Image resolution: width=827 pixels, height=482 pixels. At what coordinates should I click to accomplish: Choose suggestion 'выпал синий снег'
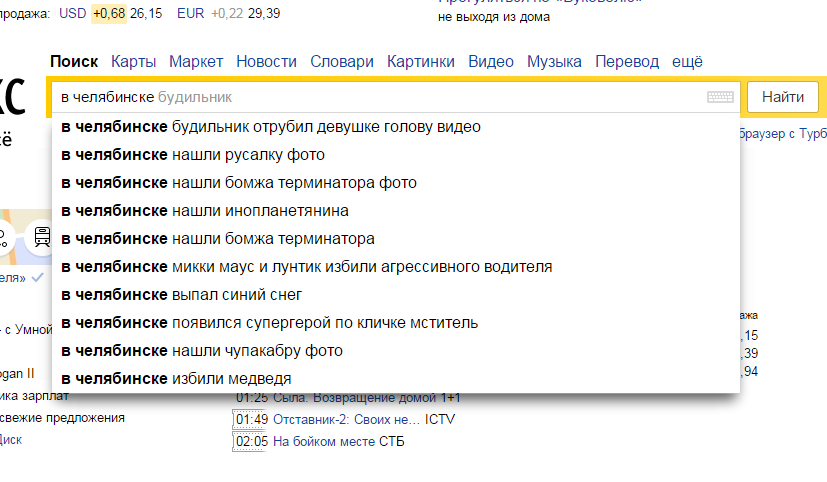click(396, 295)
